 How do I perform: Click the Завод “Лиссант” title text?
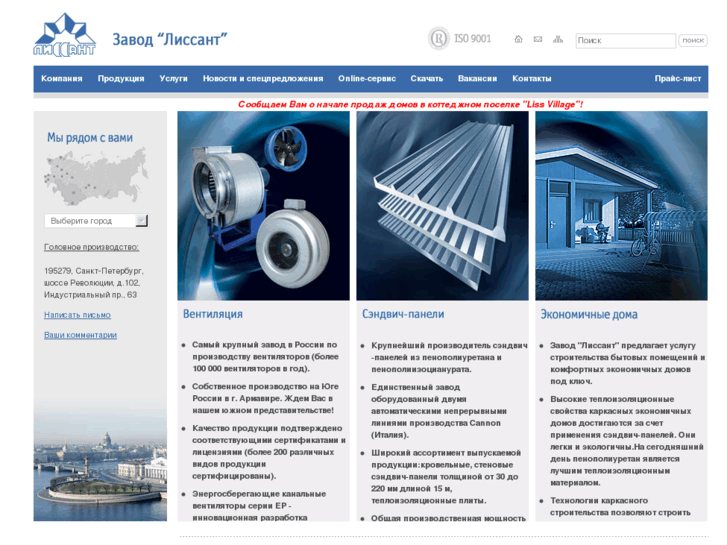(x=170, y=39)
